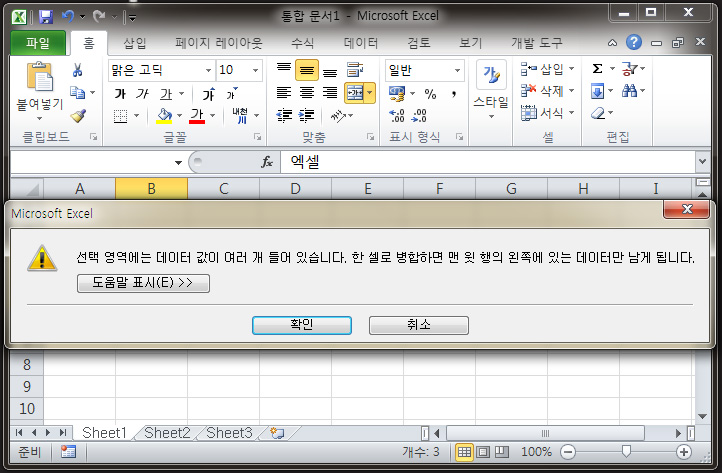Click the accounting number format icon

(397, 93)
